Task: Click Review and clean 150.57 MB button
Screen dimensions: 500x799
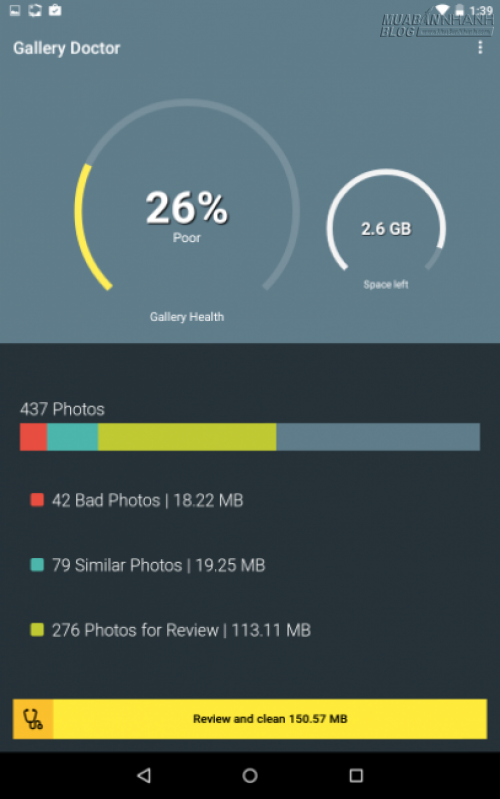Action: [x=250, y=718]
